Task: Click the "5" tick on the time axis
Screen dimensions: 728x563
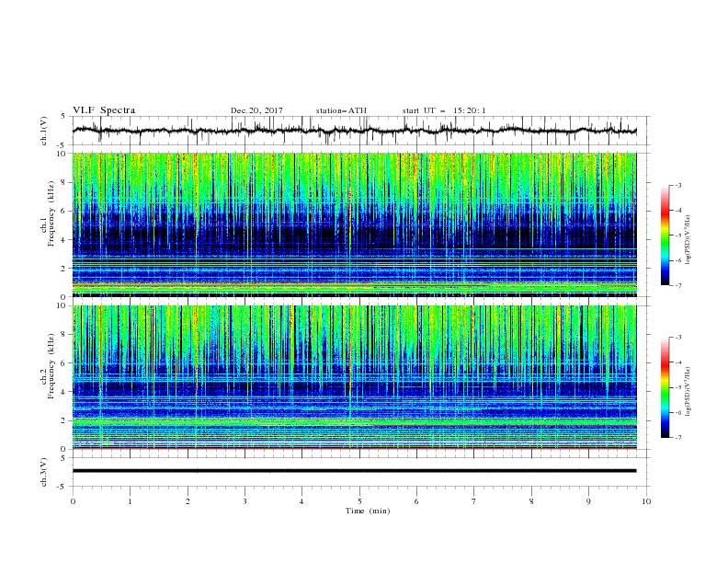Action: click(359, 501)
